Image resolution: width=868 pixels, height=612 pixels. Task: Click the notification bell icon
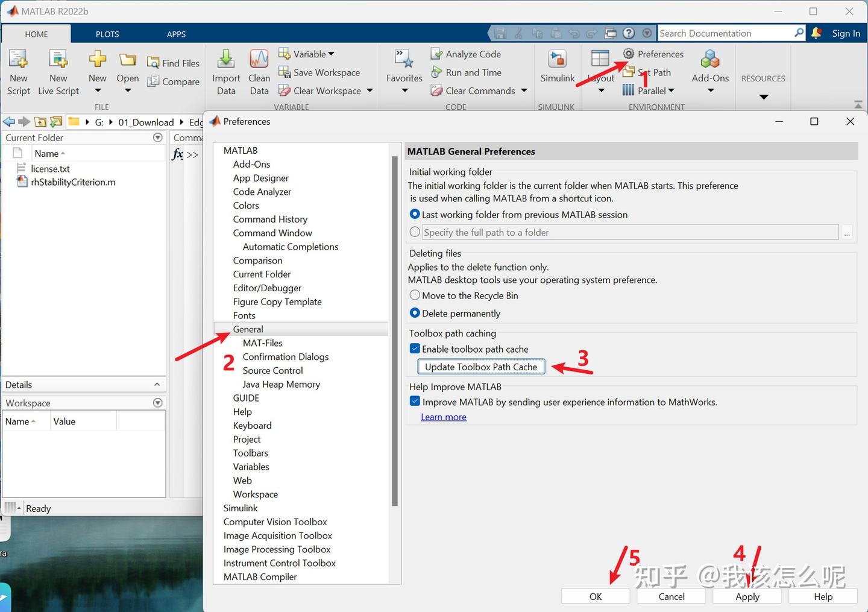coord(817,33)
